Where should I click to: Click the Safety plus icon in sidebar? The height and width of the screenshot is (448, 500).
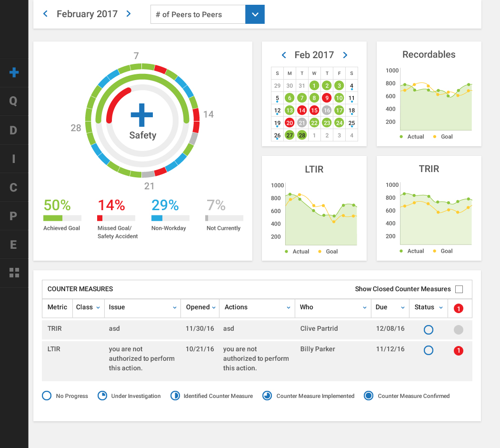(14, 72)
